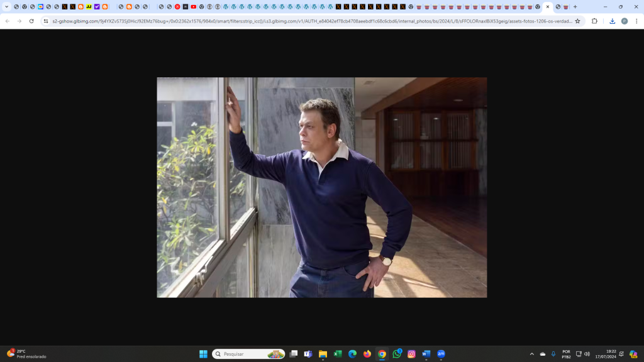
Task: Close the currently active browser tab
Action: pyautogui.click(x=548, y=7)
